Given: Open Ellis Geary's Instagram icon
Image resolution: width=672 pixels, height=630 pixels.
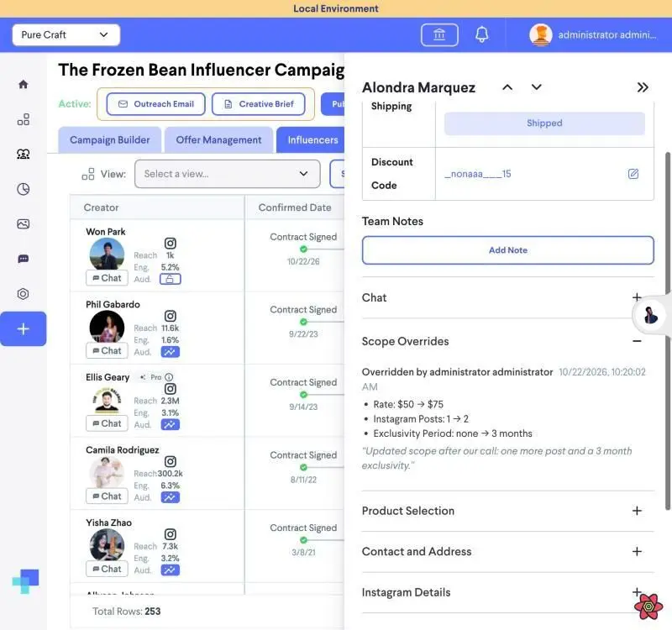Looking at the screenshot, I should [x=171, y=389].
